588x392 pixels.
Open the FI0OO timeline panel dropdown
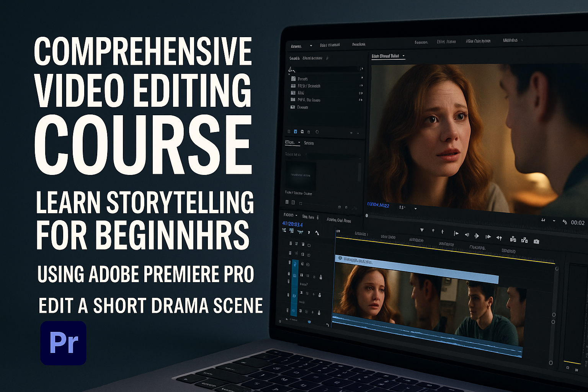click(x=296, y=215)
